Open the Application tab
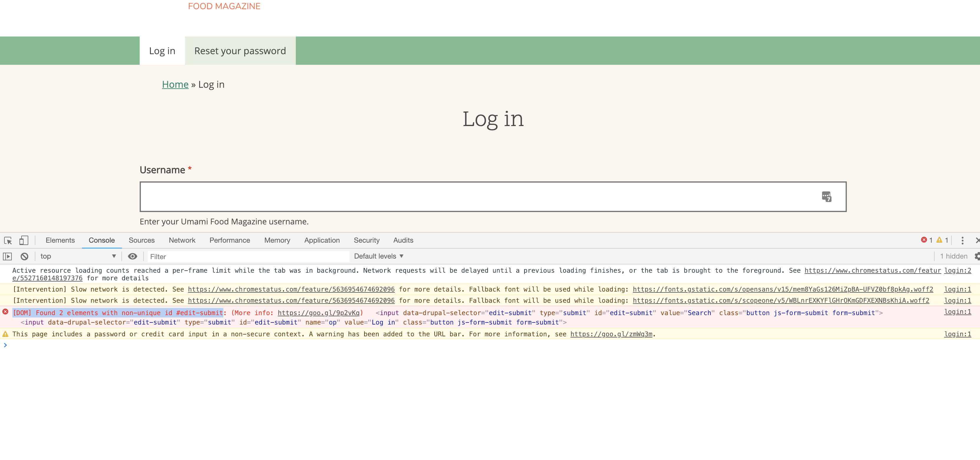 [322, 240]
